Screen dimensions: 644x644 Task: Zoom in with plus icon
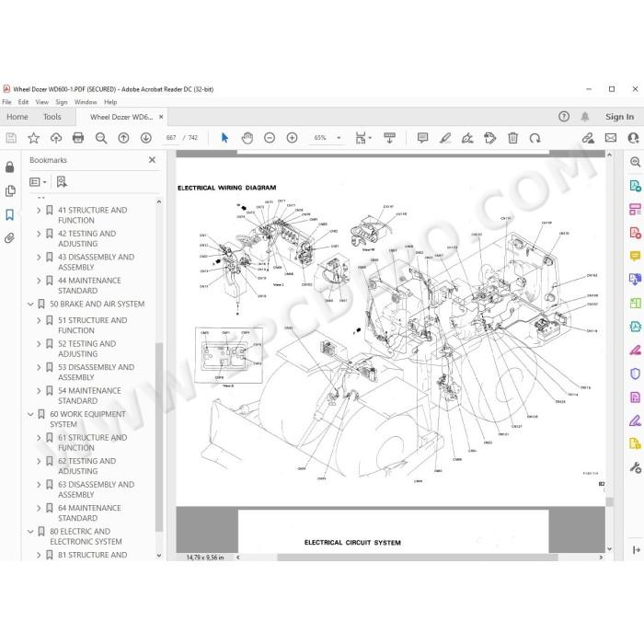click(292, 138)
